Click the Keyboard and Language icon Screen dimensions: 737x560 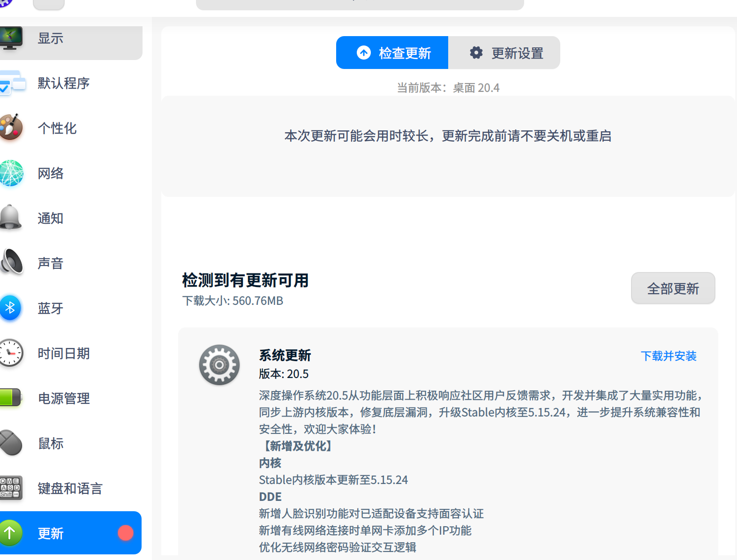(10, 488)
